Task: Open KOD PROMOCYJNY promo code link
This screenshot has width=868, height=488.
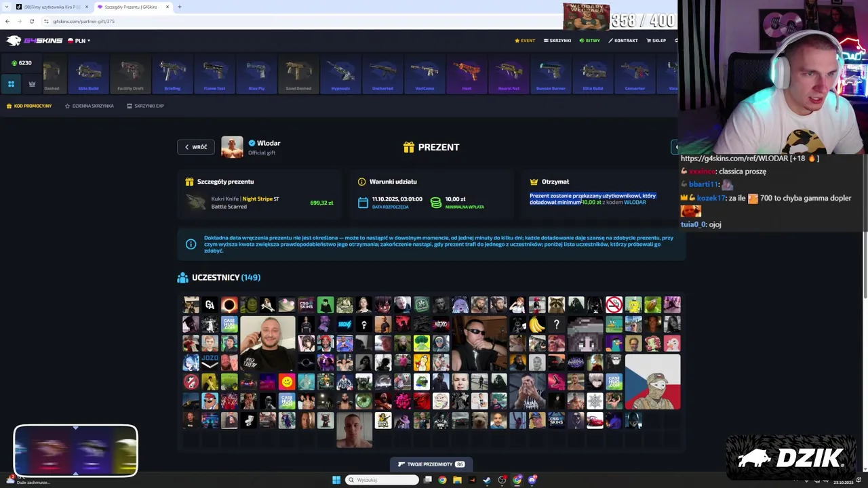Action: coord(29,106)
